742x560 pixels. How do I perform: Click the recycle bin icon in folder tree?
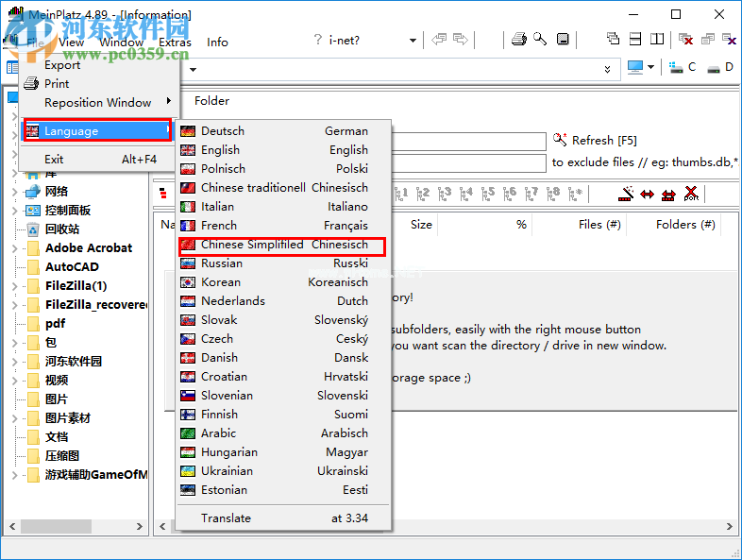tap(33, 229)
